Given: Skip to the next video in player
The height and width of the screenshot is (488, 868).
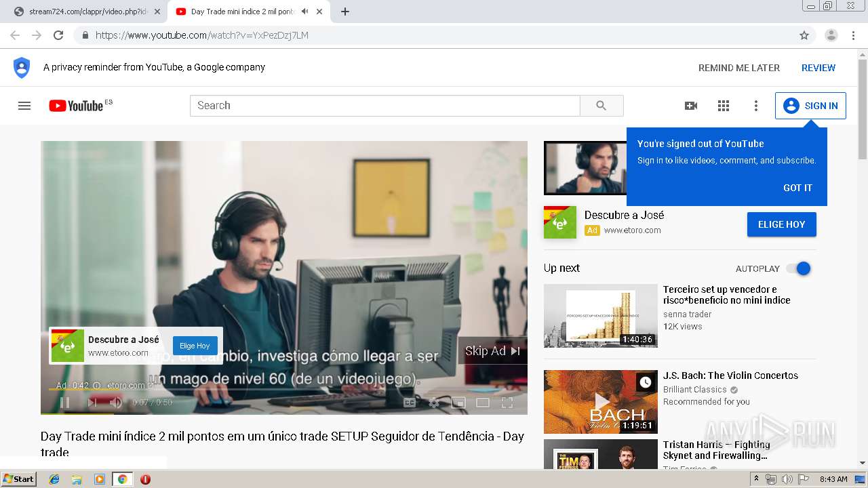Looking at the screenshot, I should pos(92,403).
